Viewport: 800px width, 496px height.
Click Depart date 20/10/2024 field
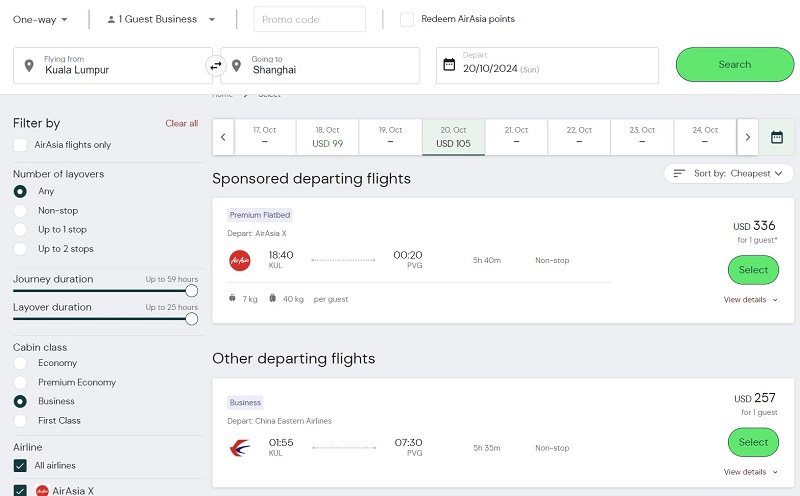click(x=547, y=65)
